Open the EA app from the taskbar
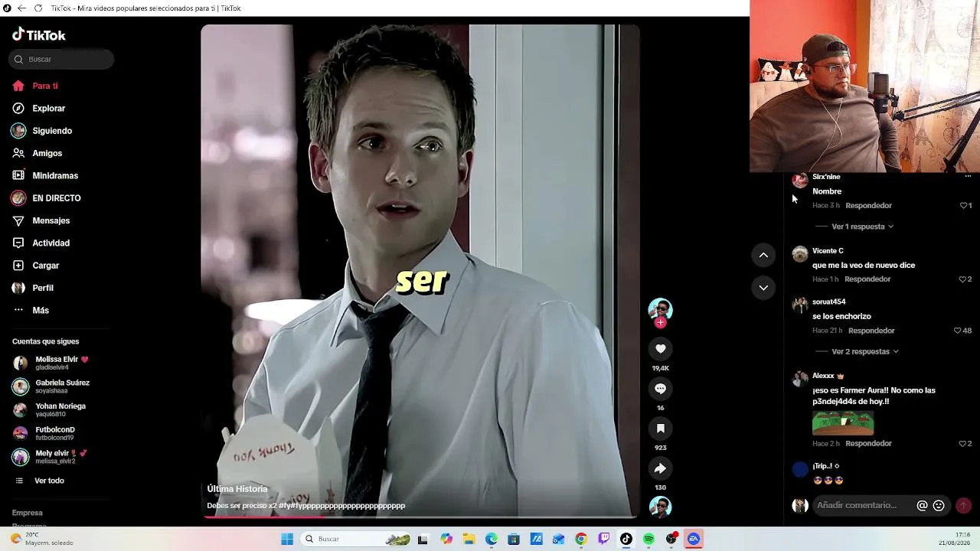980x551 pixels. tap(694, 539)
